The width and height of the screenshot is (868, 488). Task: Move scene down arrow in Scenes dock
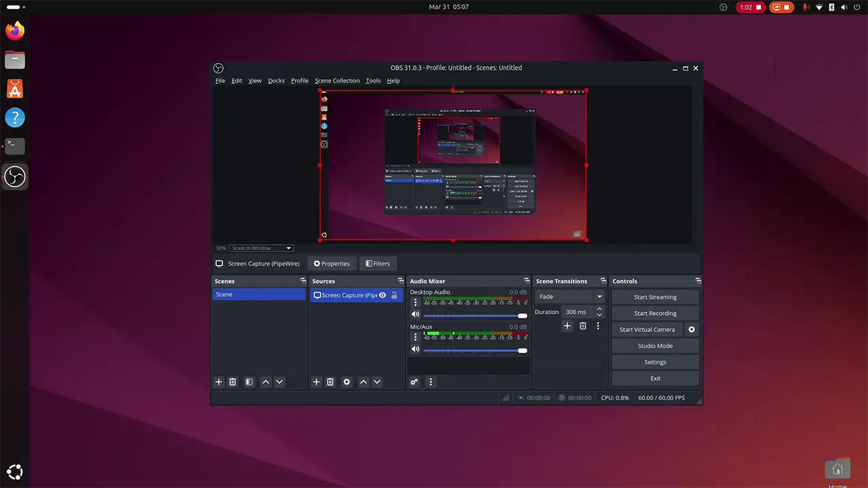[279, 382]
